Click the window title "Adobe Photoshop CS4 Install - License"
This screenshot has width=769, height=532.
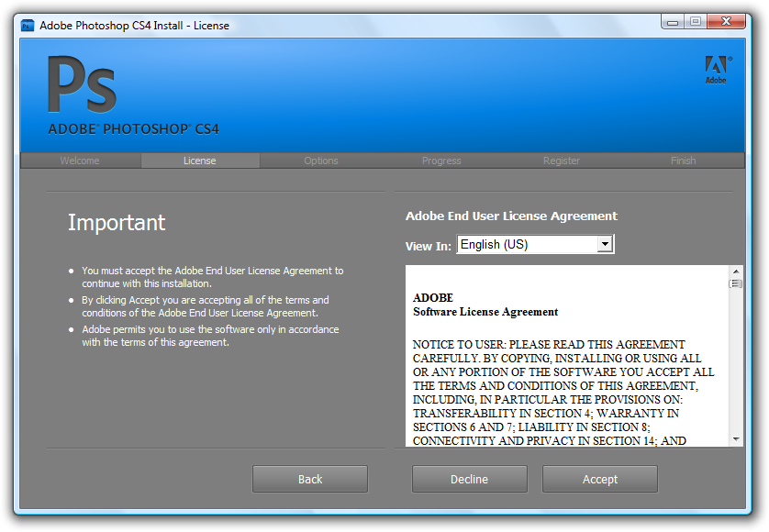tap(134, 26)
